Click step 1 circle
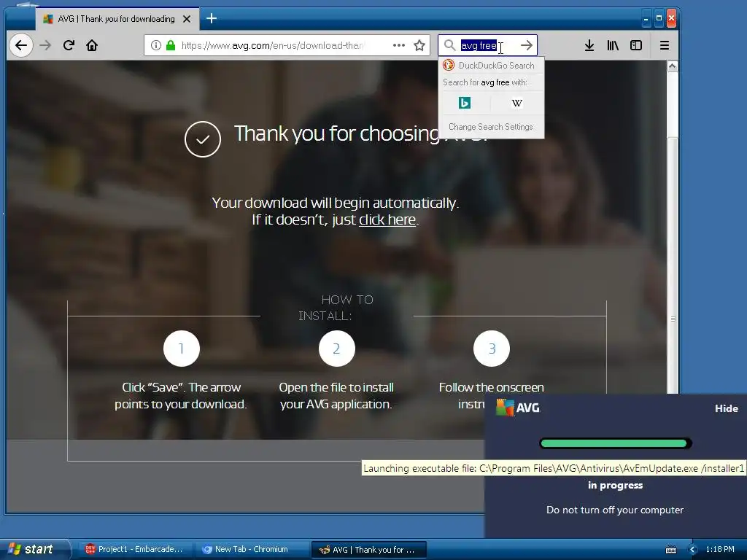 pos(181,349)
